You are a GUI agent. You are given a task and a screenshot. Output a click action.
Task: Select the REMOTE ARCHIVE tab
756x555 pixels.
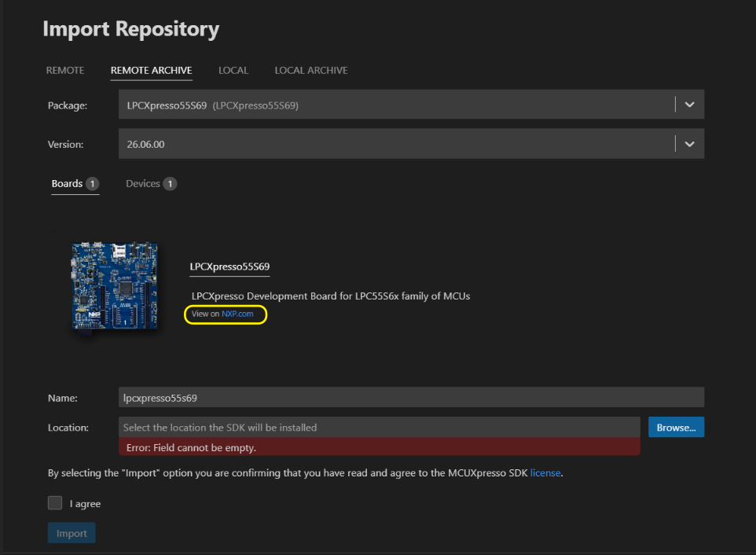(152, 71)
